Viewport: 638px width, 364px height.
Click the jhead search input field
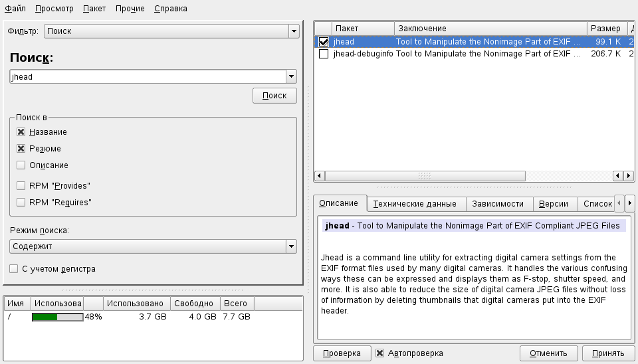click(146, 77)
